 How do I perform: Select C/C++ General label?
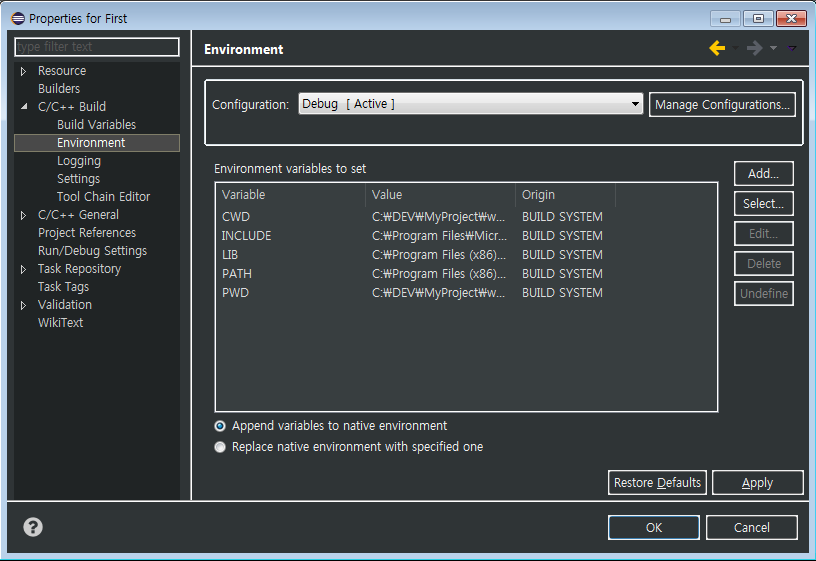(x=78, y=215)
